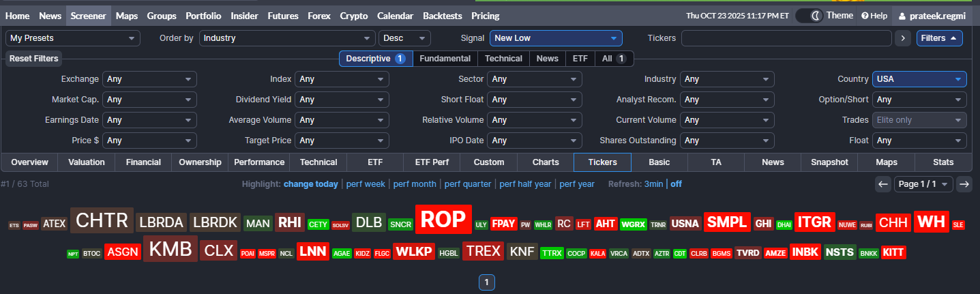Screen dimensions: 980x294
Task: Open the TREX ticker tile
Action: tap(484, 251)
